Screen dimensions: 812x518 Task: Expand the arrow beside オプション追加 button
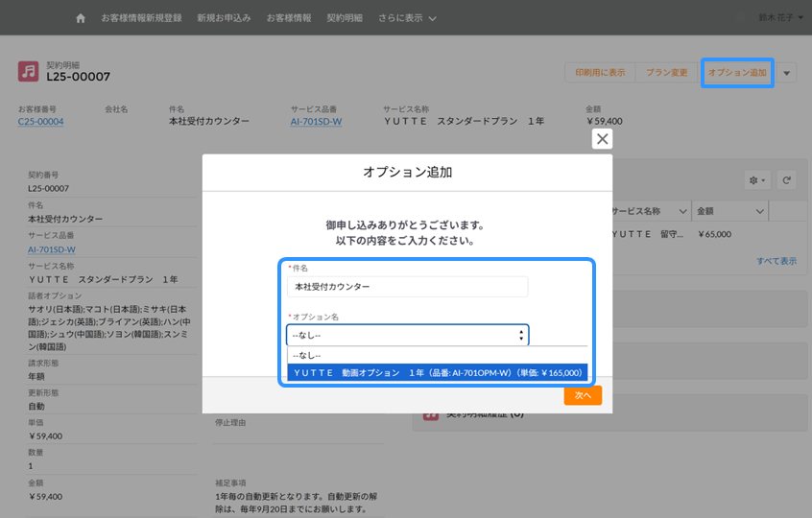click(x=787, y=73)
